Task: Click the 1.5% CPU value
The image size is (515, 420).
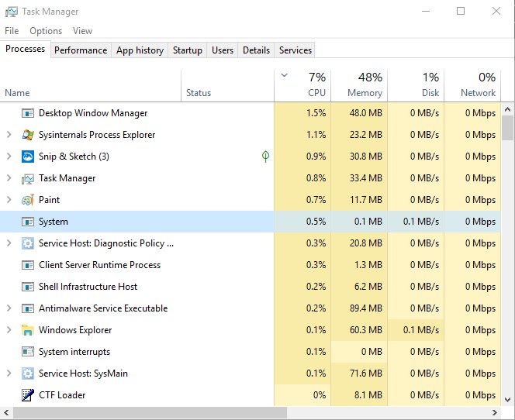Action: coord(316,113)
